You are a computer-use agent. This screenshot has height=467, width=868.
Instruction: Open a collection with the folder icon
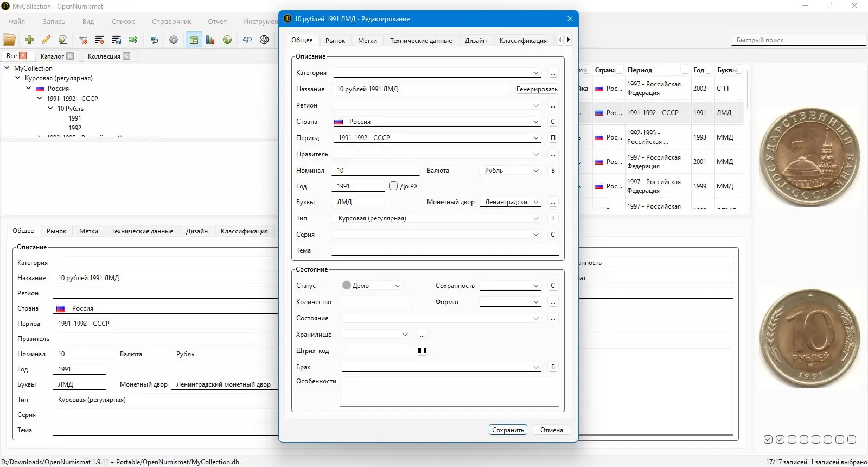(9, 40)
